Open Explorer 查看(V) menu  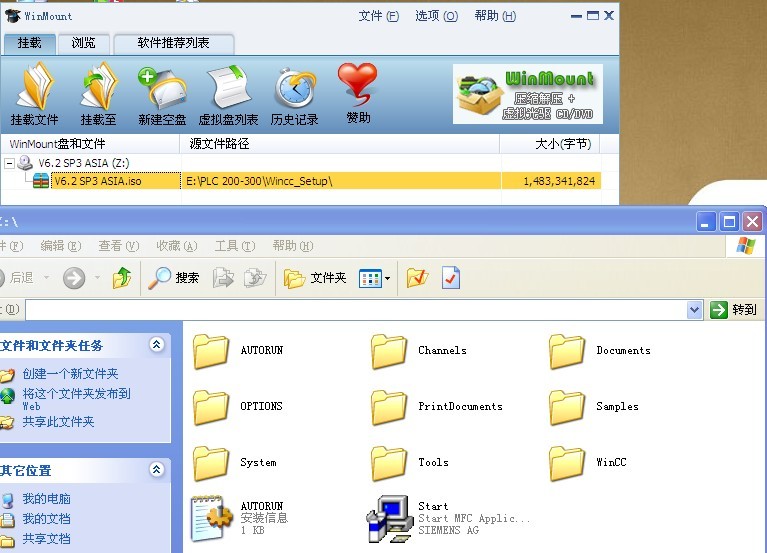coord(118,246)
